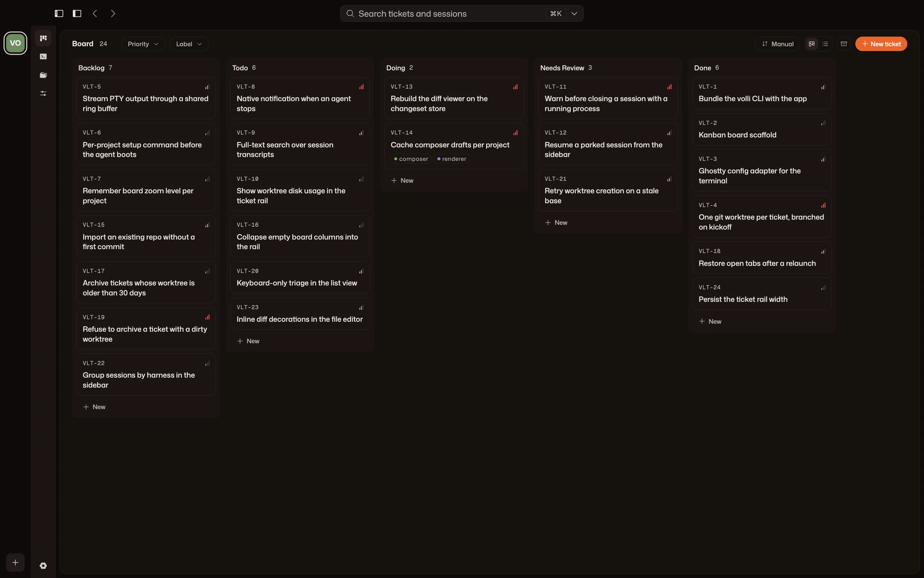Click priority icon on VLT-14 card

point(516,133)
